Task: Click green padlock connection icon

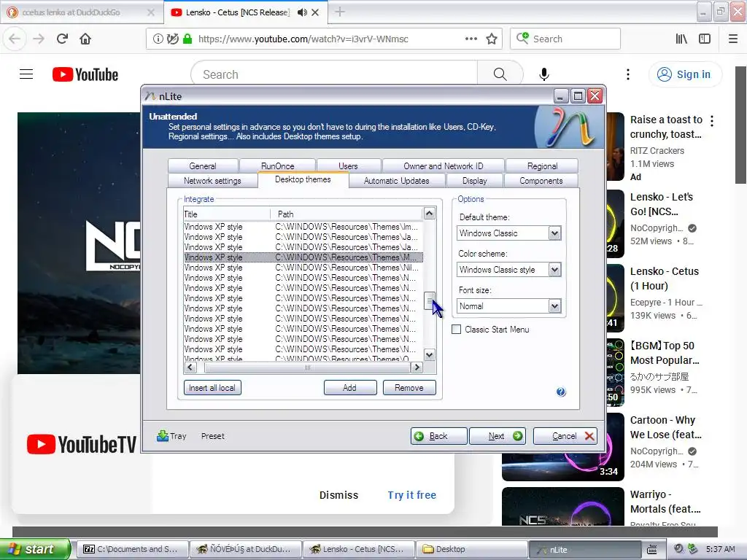Action: [x=187, y=39]
